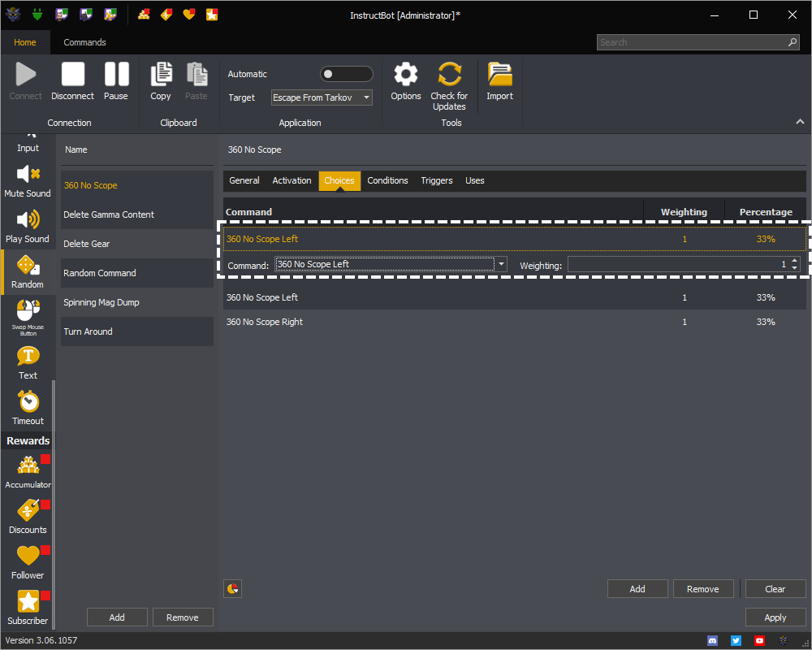The height and width of the screenshot is (650, 812).
Task: Open the Uses tab
Action: point(475,181)
